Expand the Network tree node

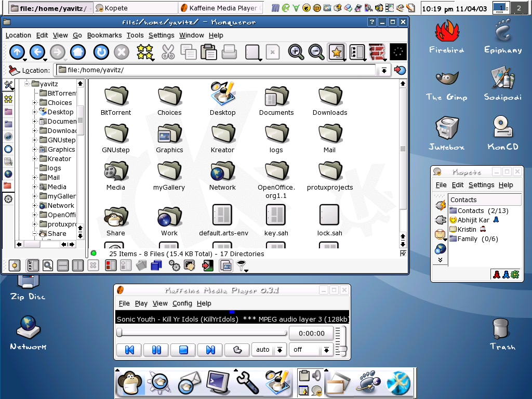(x=34, y=205)
